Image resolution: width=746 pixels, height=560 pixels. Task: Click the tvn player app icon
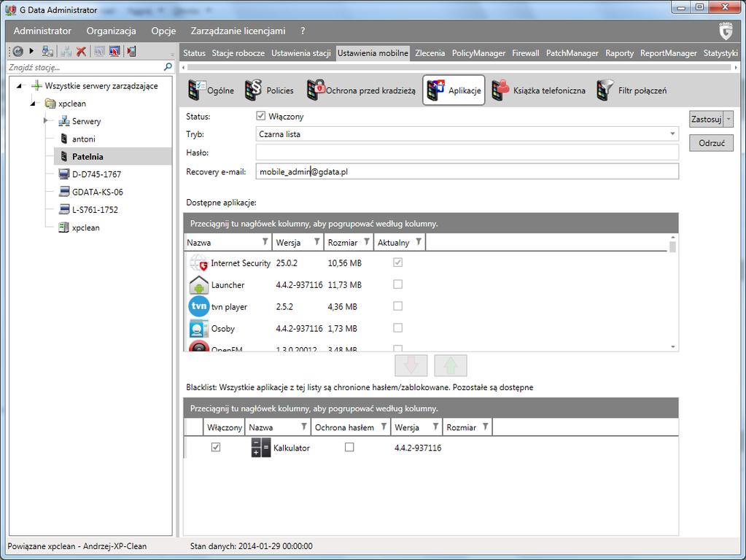[x=199, y=306]
